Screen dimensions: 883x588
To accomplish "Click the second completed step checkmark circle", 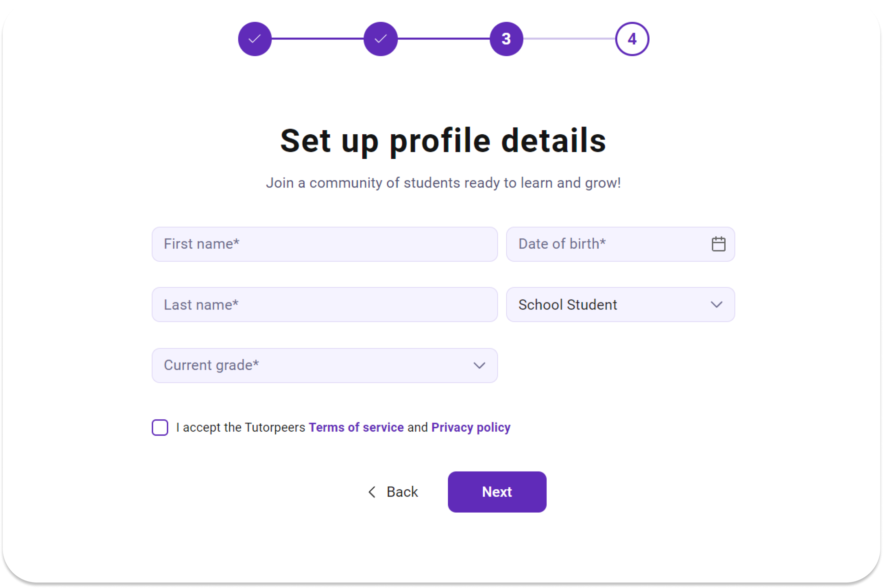I will [x=380, y=39].
